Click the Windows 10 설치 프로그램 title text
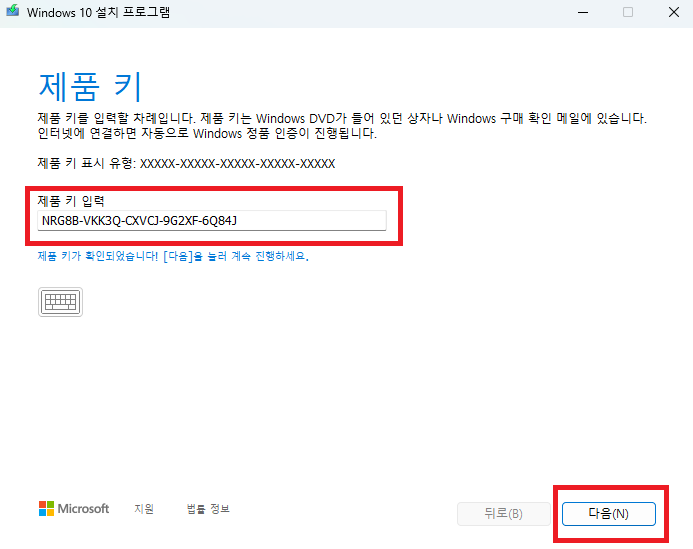This screenshot has width=693, height=549. (99, 12)
